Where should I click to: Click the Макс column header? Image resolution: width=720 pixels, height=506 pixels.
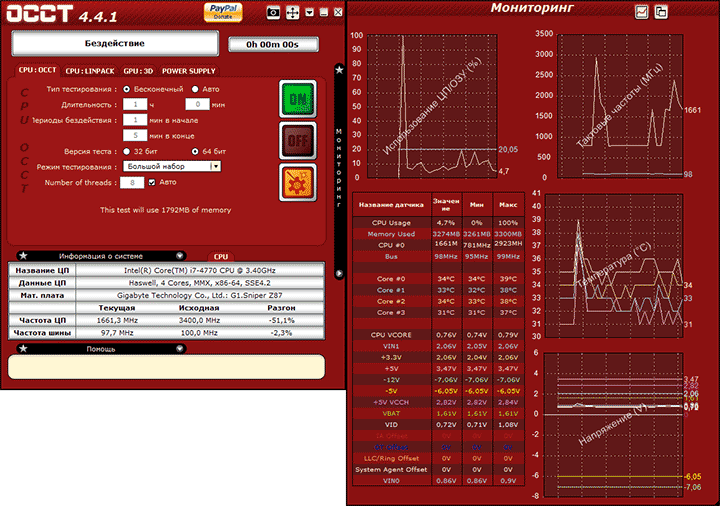tap(508, 205)
